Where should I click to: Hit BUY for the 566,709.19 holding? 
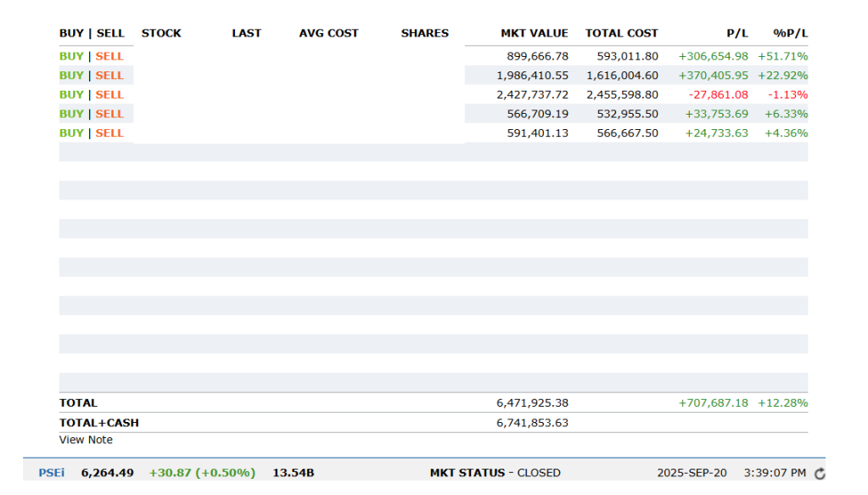[71, 114]
